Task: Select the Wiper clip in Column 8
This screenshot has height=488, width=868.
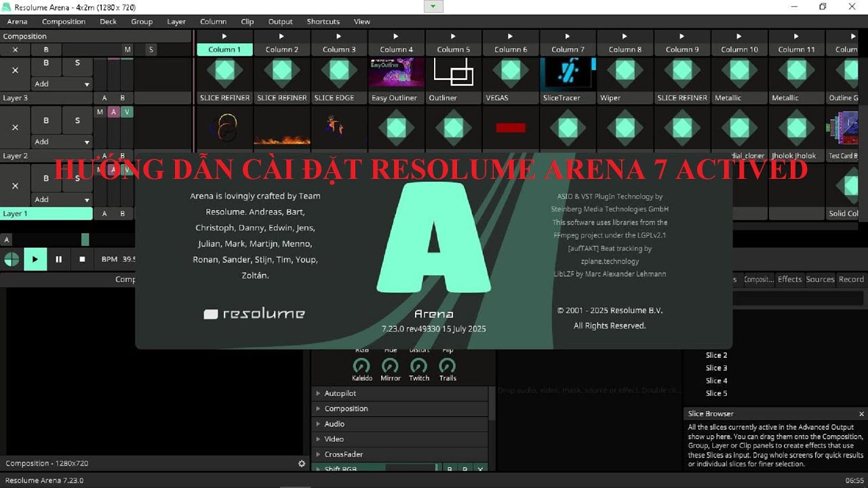Action: point(625,73)
